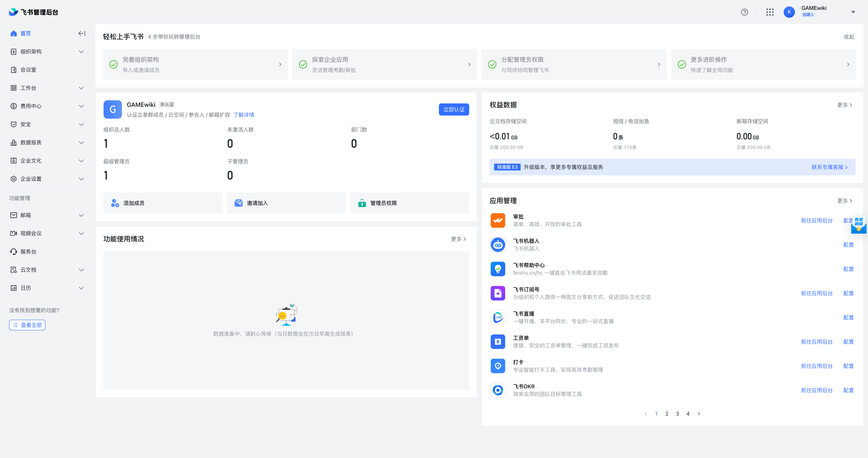868x458 pixels.
Task: Open 会议室 in the sidebar
Action: (28, 70)
